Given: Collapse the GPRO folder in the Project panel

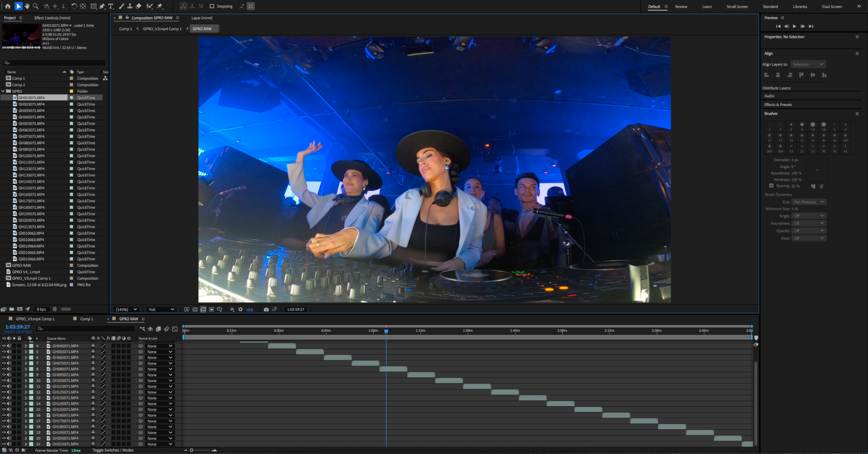Looking at the screenshot, I should (x=3, y=91).
